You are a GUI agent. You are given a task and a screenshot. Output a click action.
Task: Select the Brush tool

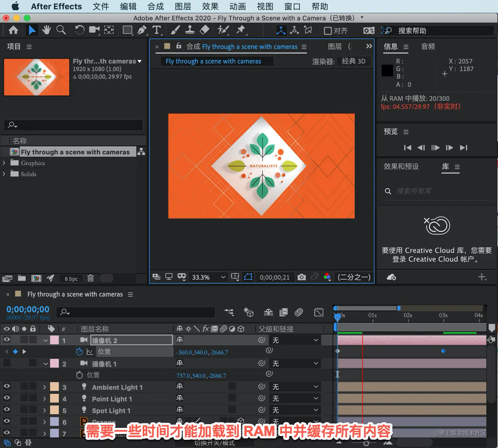coord(175,30)
